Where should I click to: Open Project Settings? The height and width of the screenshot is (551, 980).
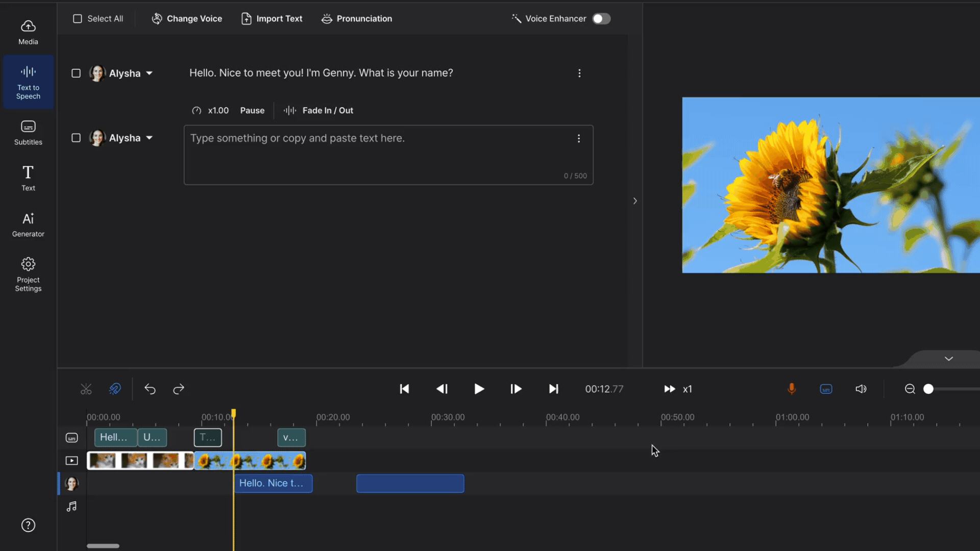[28, 274]
